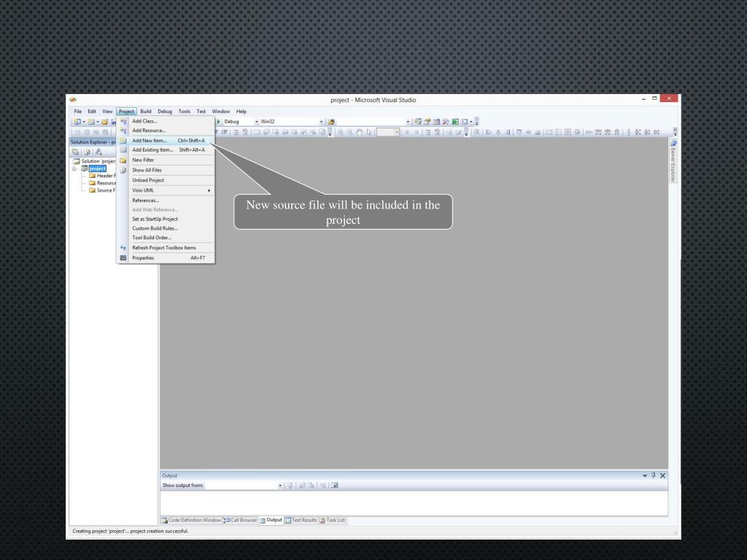This screenshot has width=747, height=560.
Task: Open the View menu
Action: click(x=107, y=112)
